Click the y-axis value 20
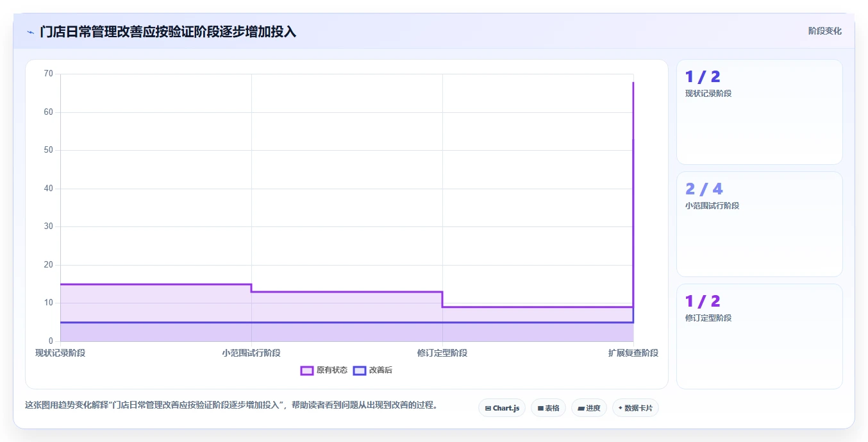The image size is (868, 442). 49,265
